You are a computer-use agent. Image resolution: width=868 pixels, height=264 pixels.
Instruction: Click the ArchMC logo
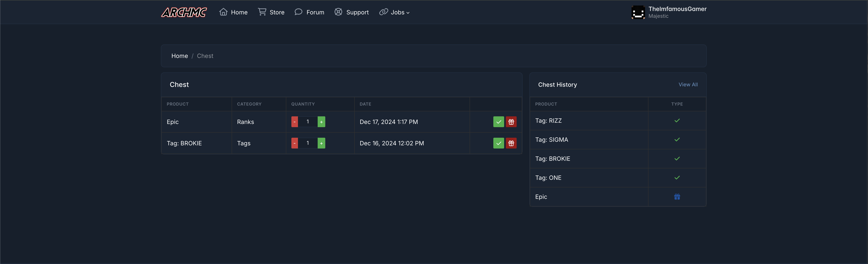(184, 12)
